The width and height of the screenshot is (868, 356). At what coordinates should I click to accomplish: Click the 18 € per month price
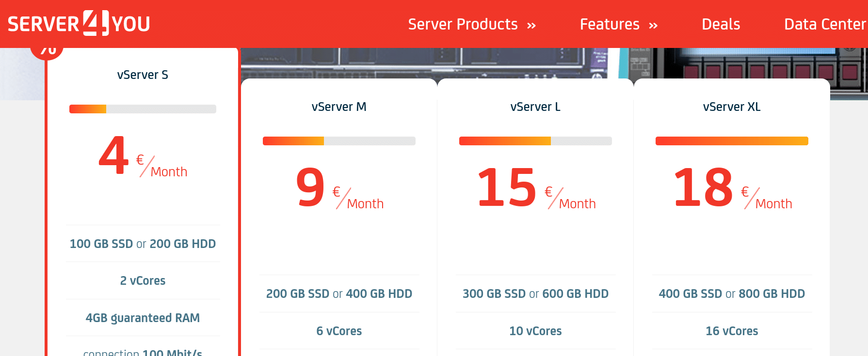coord(732,188)
